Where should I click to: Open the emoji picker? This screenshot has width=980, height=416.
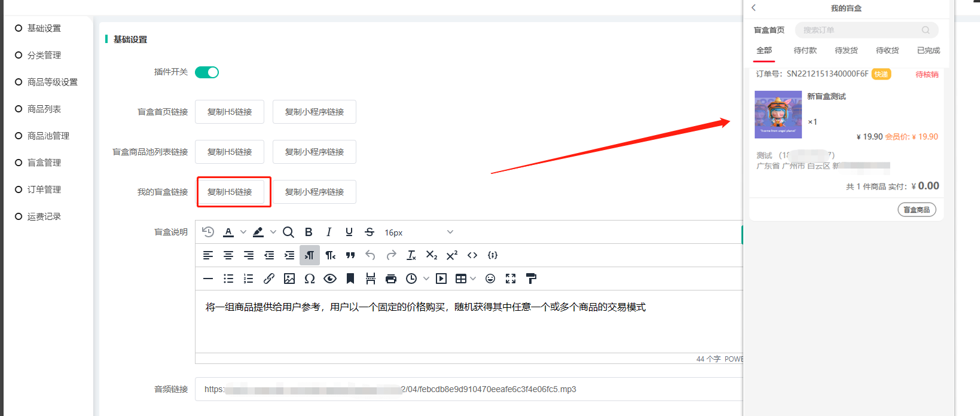point(490,279)
